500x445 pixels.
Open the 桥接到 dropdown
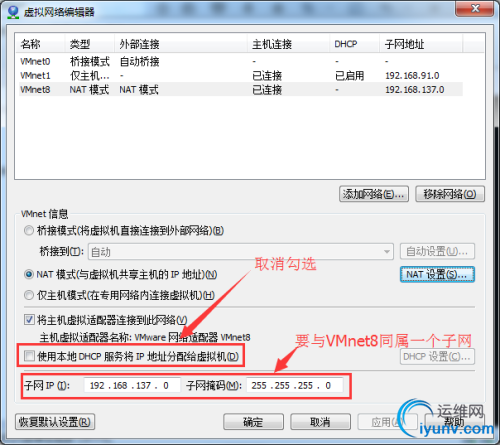[x=241, y=252]
